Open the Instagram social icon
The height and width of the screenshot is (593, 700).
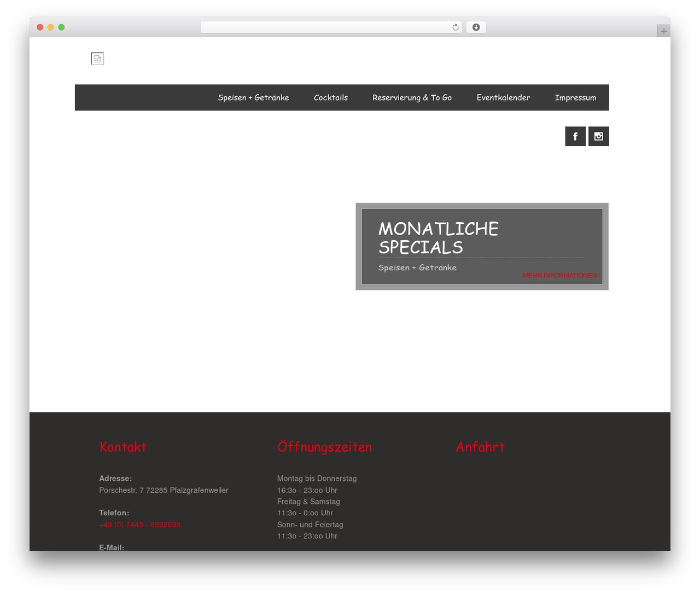point(598,136)
